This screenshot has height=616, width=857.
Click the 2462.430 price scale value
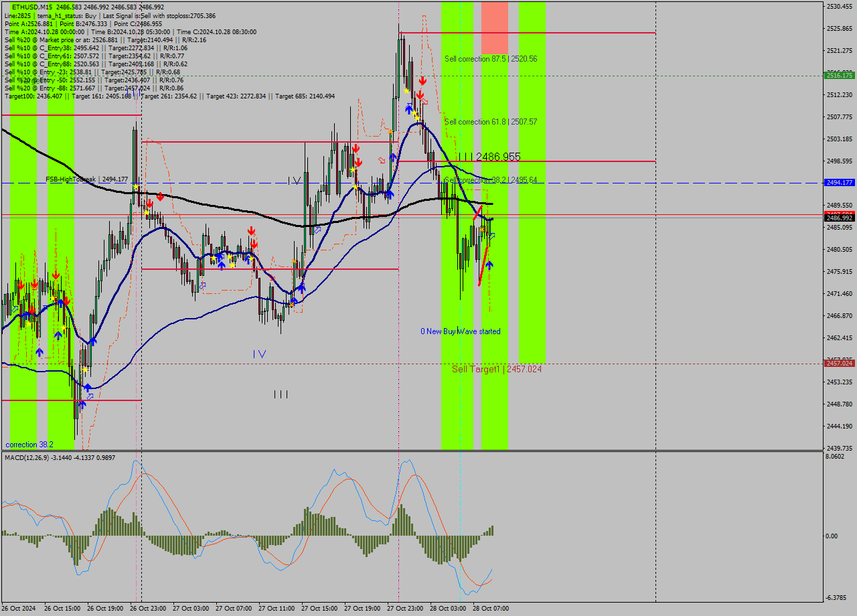(840, 338)
